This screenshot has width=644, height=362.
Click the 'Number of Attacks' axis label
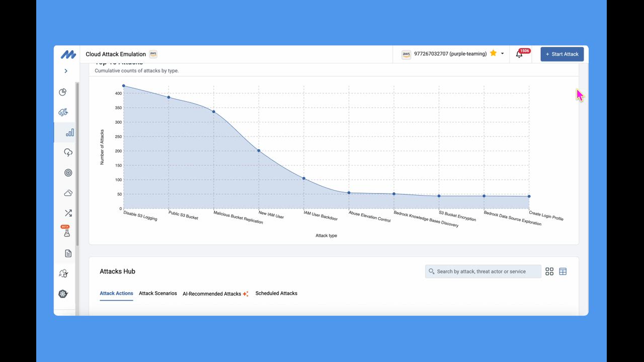(x=102, y=147)
